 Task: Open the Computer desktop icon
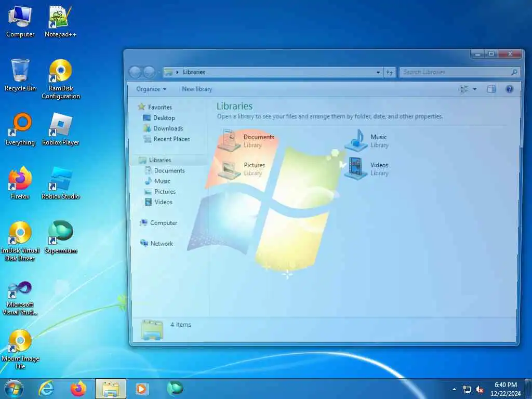pyautogui.click(x=20, y=21)
